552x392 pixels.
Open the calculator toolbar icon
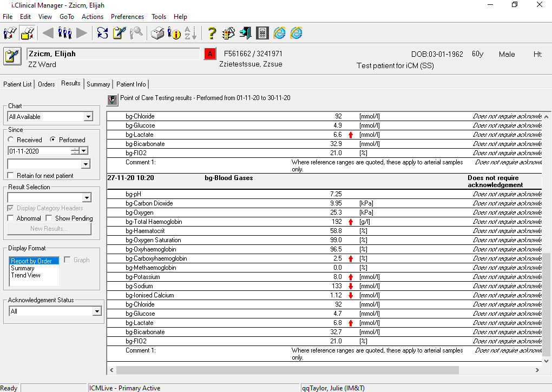[x=262, y=33]
